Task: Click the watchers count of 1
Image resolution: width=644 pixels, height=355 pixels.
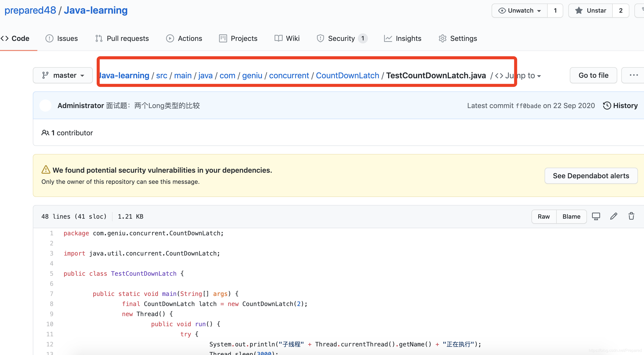Action: pos(555,11)
